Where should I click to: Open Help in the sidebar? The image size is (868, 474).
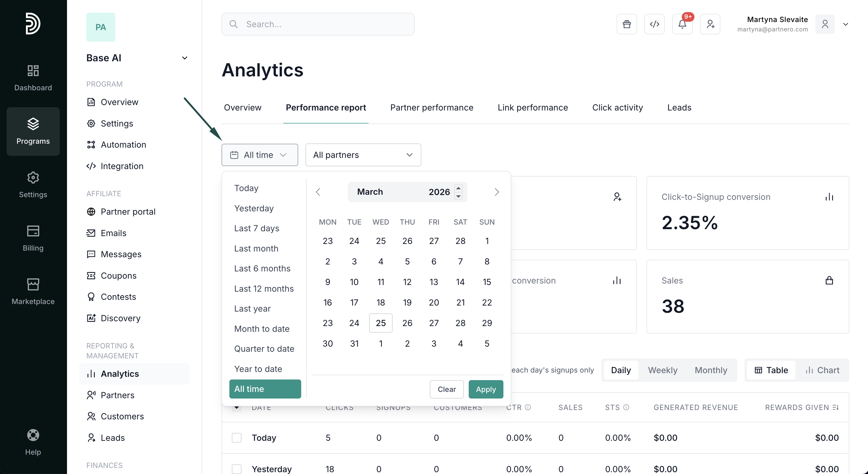33,442
